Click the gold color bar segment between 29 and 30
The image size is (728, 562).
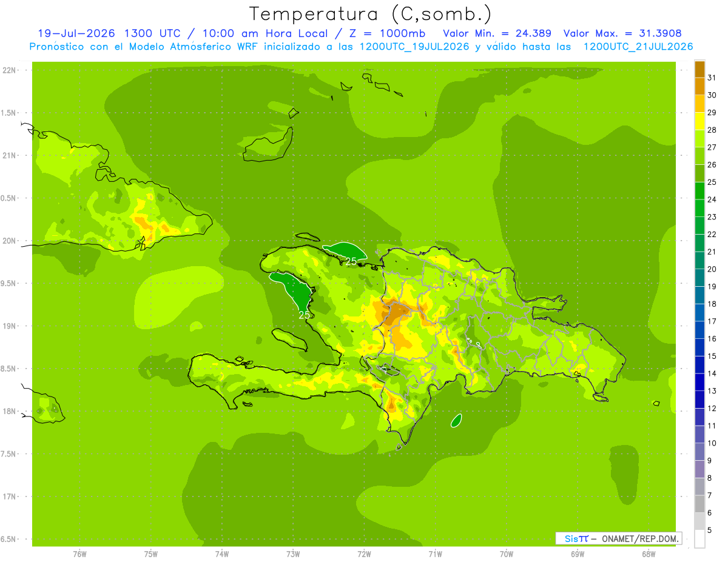coord(699,104)
